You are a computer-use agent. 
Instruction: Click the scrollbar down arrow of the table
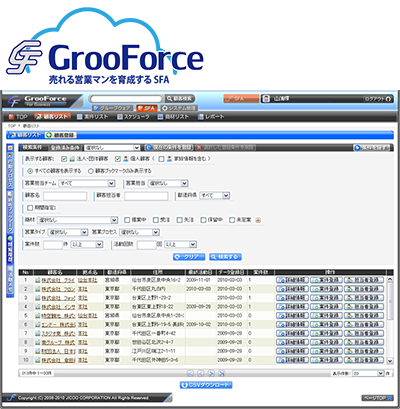[390, 360]
